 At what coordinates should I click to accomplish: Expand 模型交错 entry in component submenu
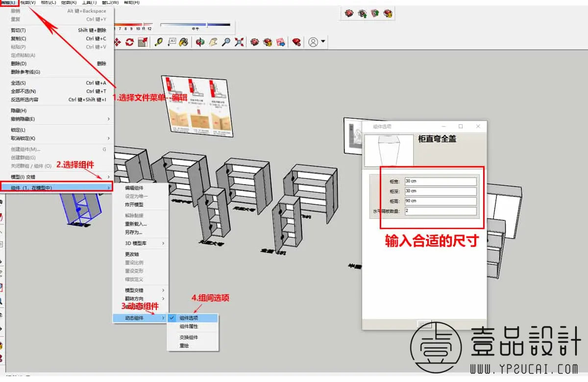[140, 290]
